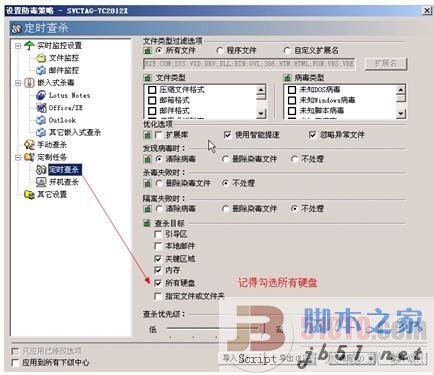Click the Office/IE icon
Image resolution: width=434 pixels, height=375 pixels.
tap(41, 108)
